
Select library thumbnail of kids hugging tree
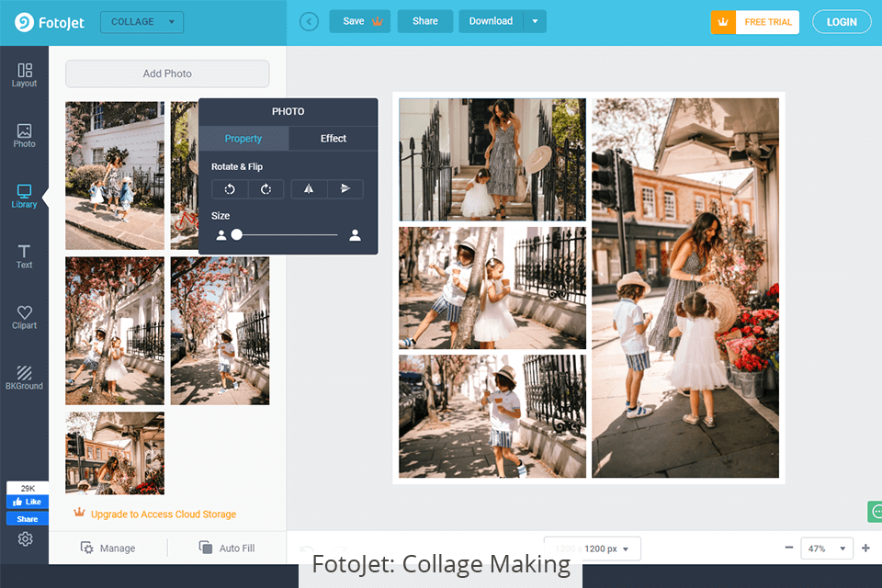[115, 331]
